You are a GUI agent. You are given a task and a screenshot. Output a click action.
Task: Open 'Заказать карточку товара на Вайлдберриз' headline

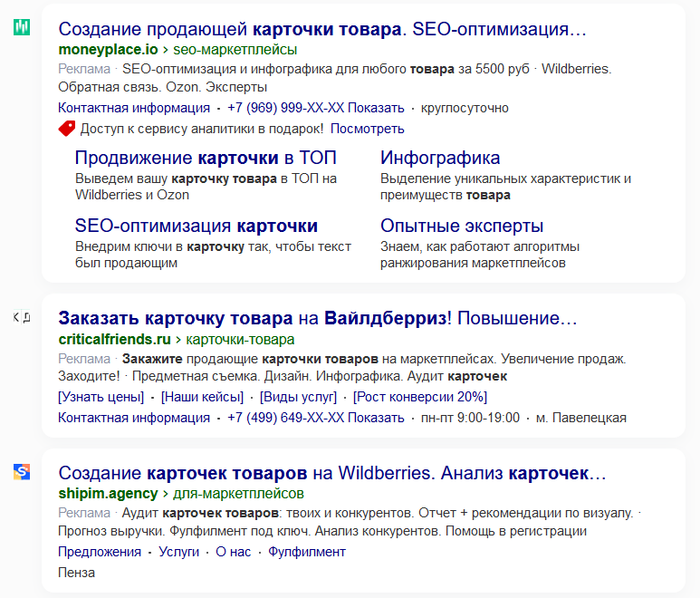coord(317,319)
